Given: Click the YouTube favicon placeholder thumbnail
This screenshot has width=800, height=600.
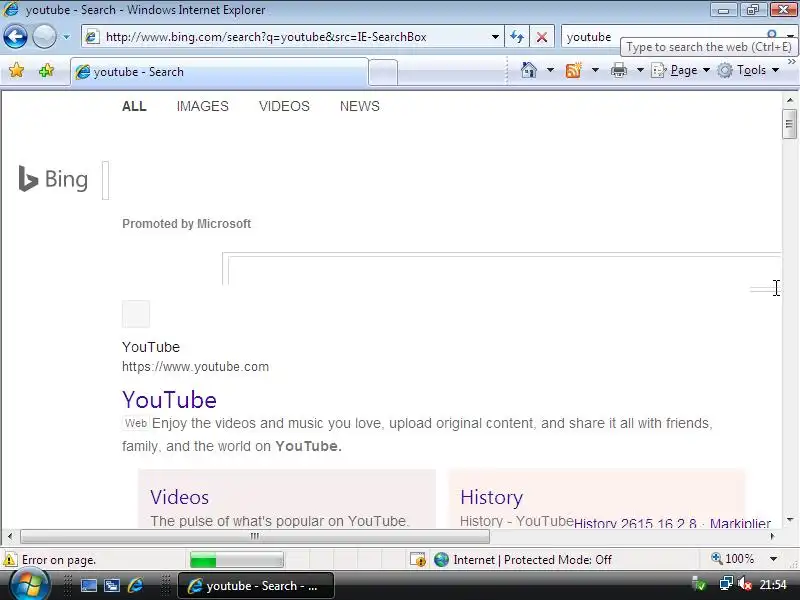Looking at the screenshot, I should [136, 314].
